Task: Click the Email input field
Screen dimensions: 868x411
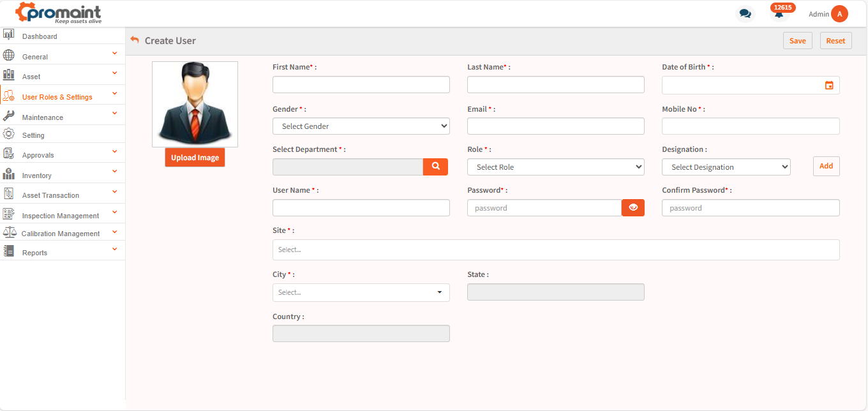Action: [x=556, y=126]
